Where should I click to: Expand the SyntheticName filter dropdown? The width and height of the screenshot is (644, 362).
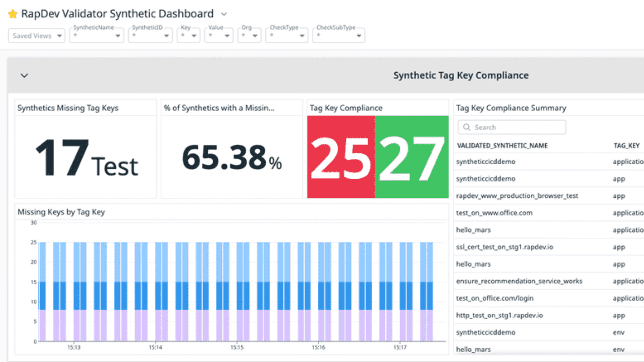[x=97, y=36]
